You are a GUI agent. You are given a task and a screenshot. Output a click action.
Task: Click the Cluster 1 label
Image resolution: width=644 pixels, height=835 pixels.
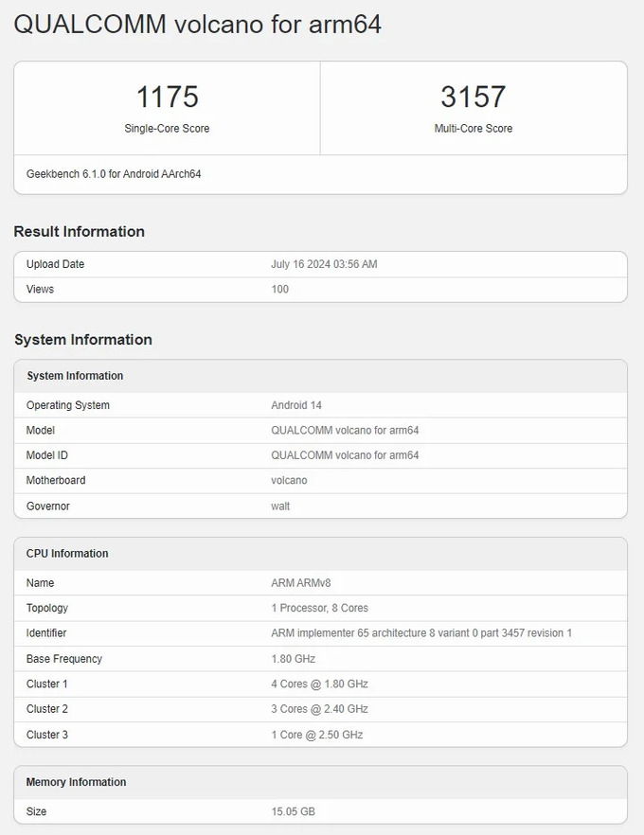point(46,684)
